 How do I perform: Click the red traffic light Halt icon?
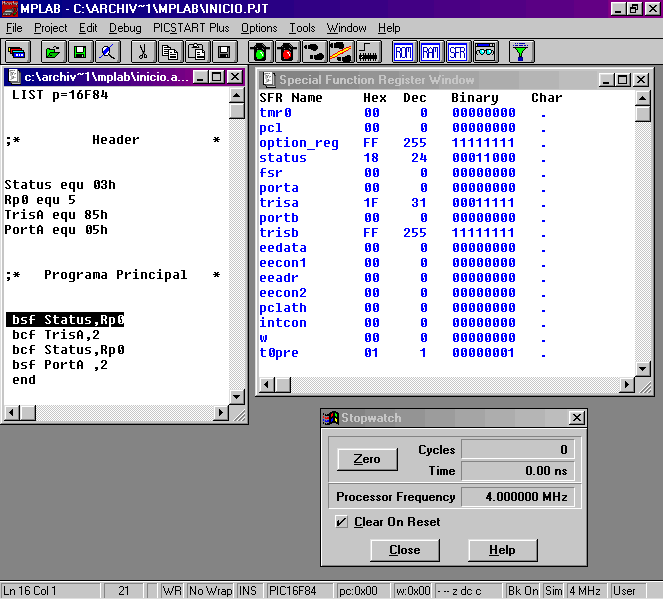pos(287,51)
